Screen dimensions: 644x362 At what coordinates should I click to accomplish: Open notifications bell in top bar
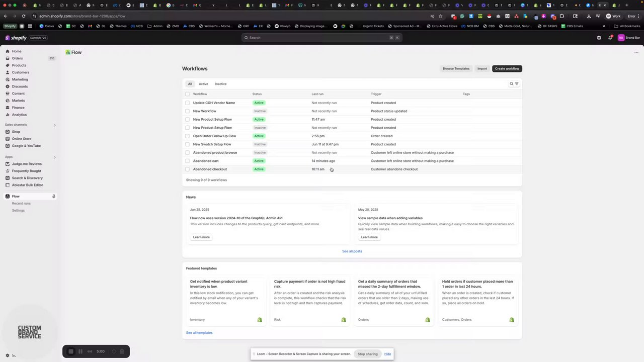coord(610,38)
